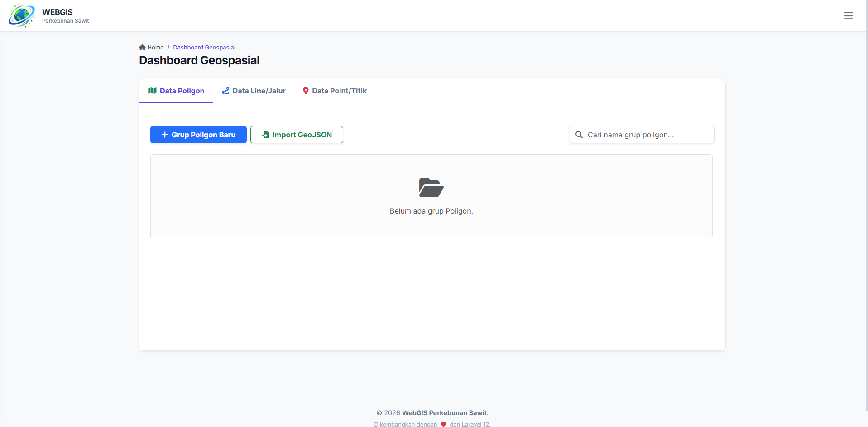Go to Home via breadcrumb link
This screenshot has height=427, width=868.
[155, 47]
